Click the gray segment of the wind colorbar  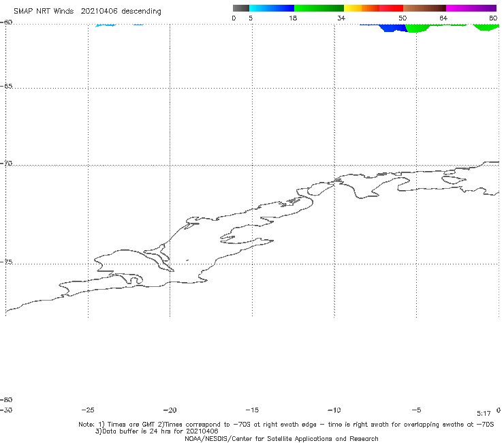click(x=240, y=8)
